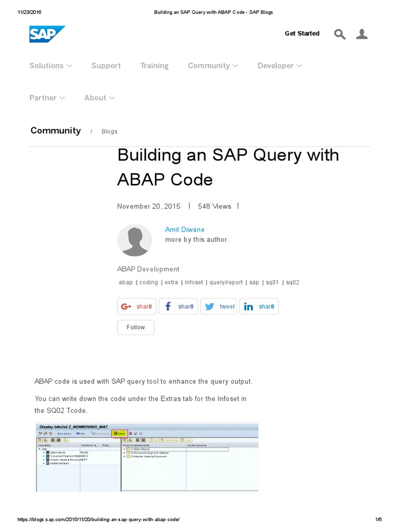Image resolution: width=399 pixels, height=532 pixels.
Task: Open the user profile icon
Action: click(x=362, y=34)
